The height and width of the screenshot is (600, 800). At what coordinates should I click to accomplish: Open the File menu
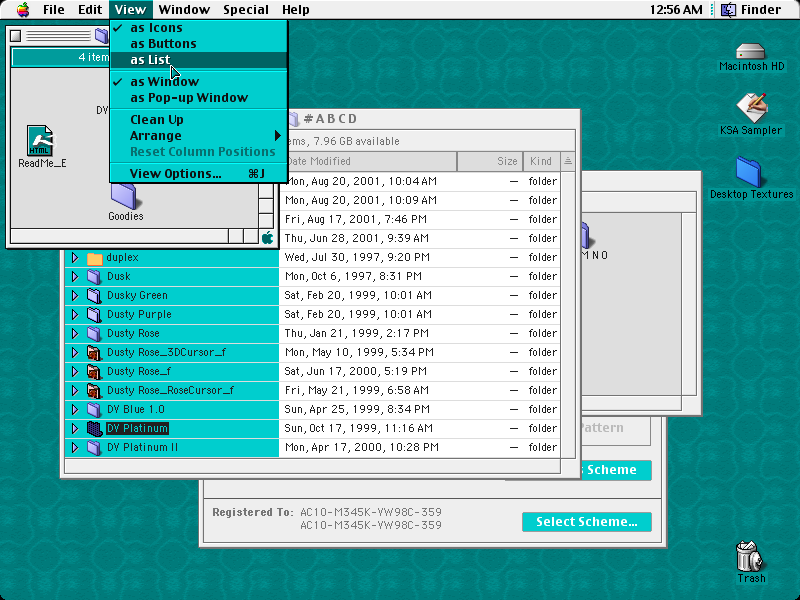pos(54,10)
